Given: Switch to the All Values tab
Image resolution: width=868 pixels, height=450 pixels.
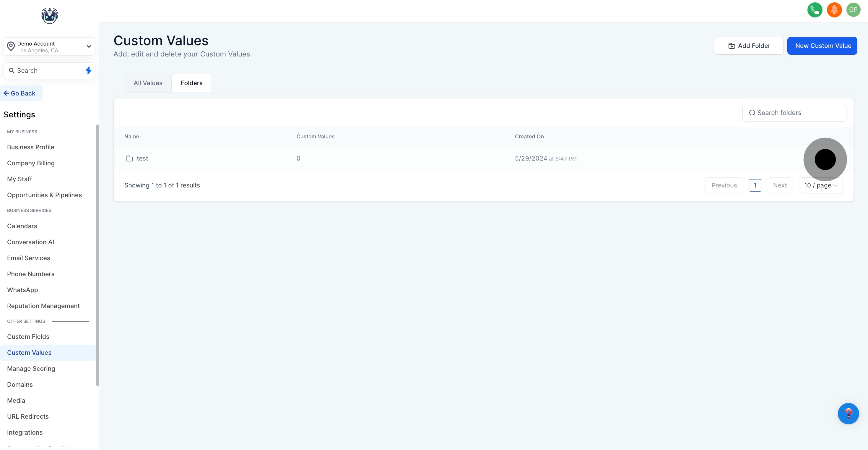Looking at the screenshot, I should click(x=148, y=83).
